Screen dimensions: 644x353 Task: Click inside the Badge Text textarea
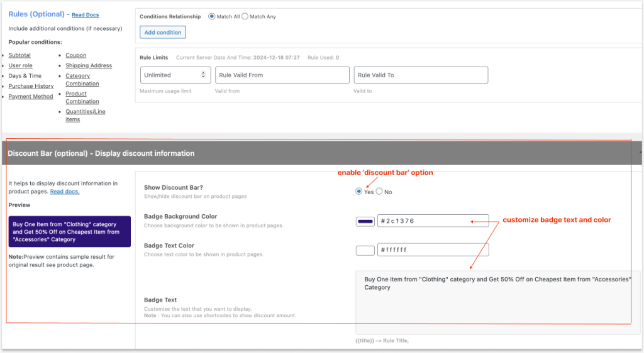pyautogui.click(x=497, y=303)
